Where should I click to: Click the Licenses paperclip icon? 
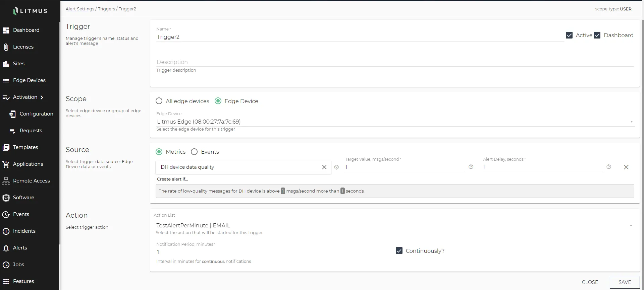[x=6, y=47]
